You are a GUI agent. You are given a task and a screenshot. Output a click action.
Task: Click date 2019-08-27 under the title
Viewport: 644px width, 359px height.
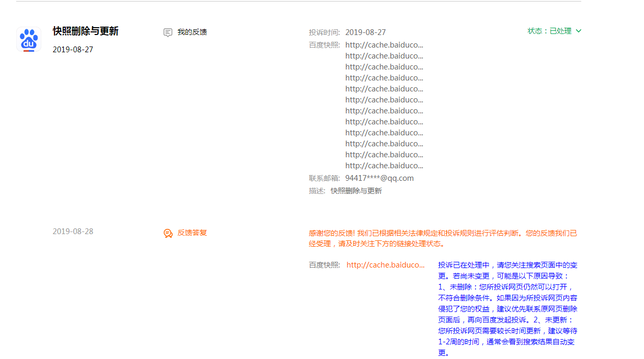coord(73,50)
